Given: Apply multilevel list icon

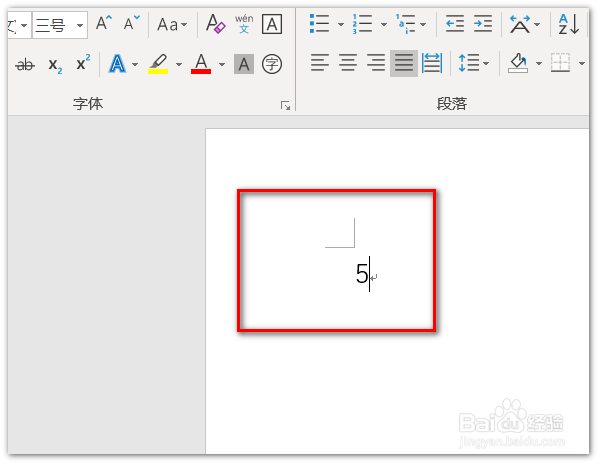Looking at the screenshot, I should click(406, 24).
